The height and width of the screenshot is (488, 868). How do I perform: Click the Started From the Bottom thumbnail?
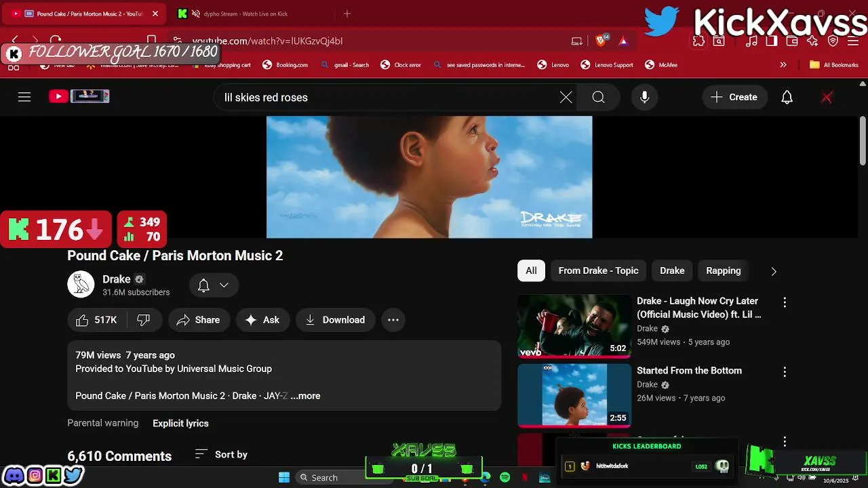[x=574, y=396]
